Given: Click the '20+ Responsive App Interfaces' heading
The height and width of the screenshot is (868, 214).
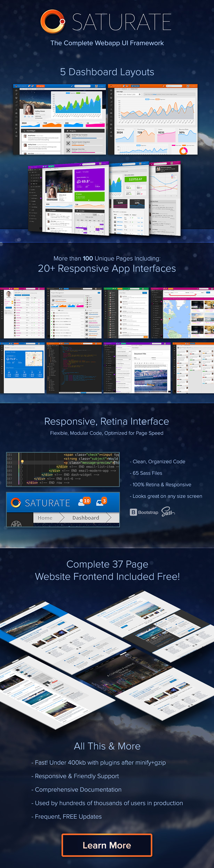Looking at the screenshot, I should point(107,268).
